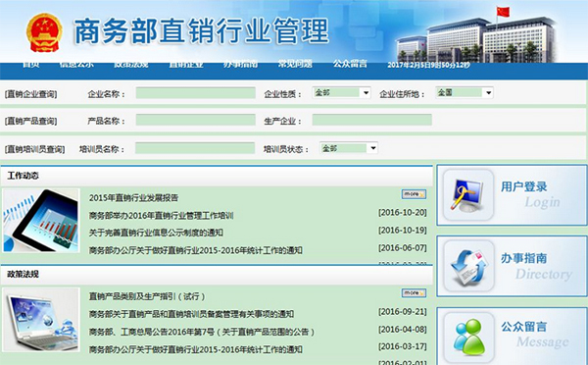Open 统计工作的通知 link in 工作动态 section
This screenshot has height=365, width=588.
pyautogui.click(x=195, y=250)
